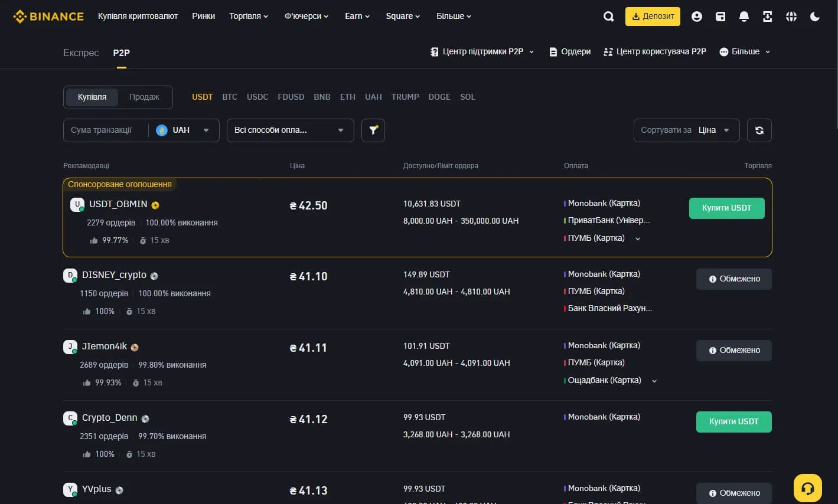
Task: Toggle dark mode moon icon
Action: coord(815,17)
